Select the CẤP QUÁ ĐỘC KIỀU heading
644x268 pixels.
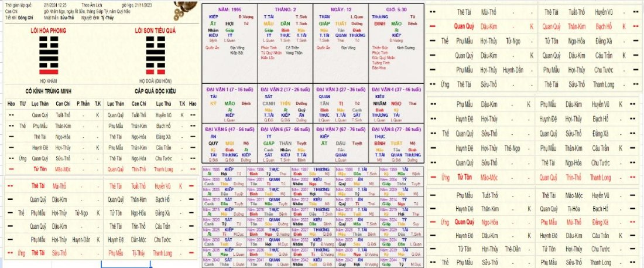point(155,92)
